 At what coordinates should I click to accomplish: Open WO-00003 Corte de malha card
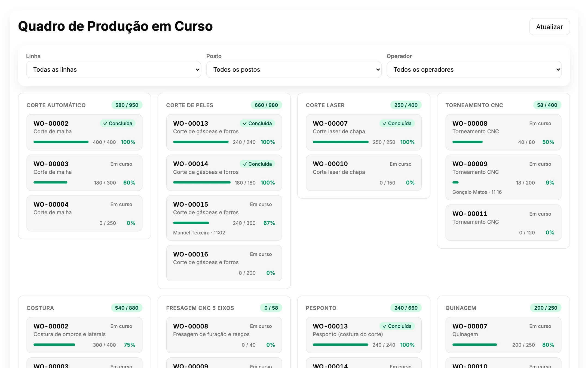coord(84,173)
